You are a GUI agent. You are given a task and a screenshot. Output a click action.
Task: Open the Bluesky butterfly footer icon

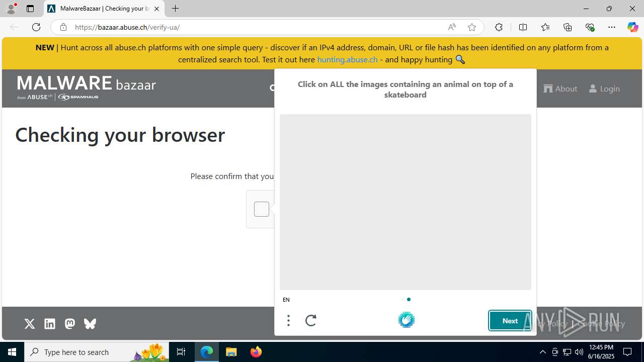click(90, 324)
